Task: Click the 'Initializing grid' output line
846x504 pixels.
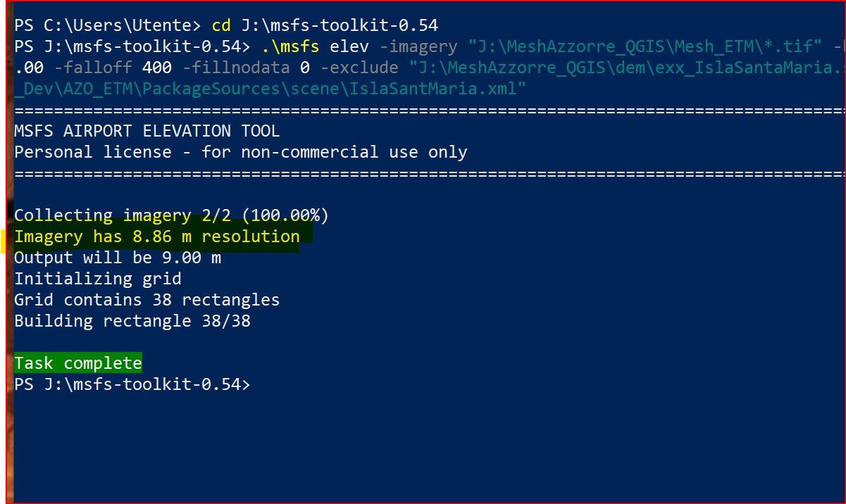Action: point(98,279)
